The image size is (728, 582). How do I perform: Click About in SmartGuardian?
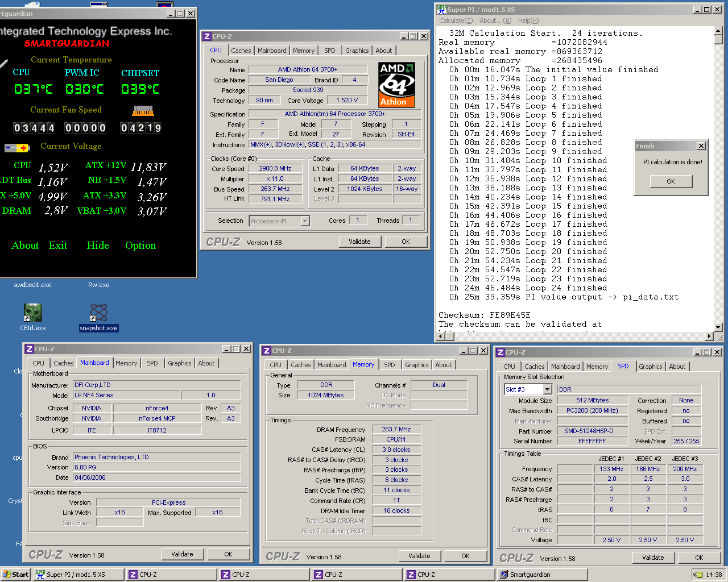[x=25, y=246]
